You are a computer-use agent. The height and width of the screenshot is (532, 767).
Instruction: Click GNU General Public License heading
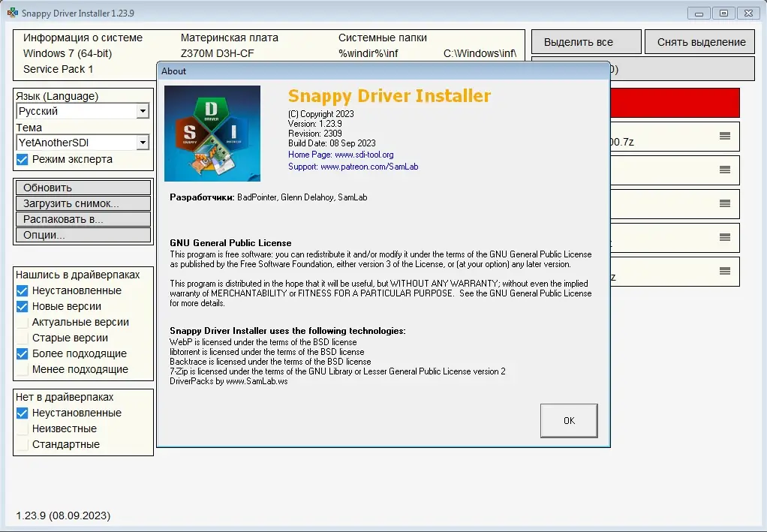230,243
